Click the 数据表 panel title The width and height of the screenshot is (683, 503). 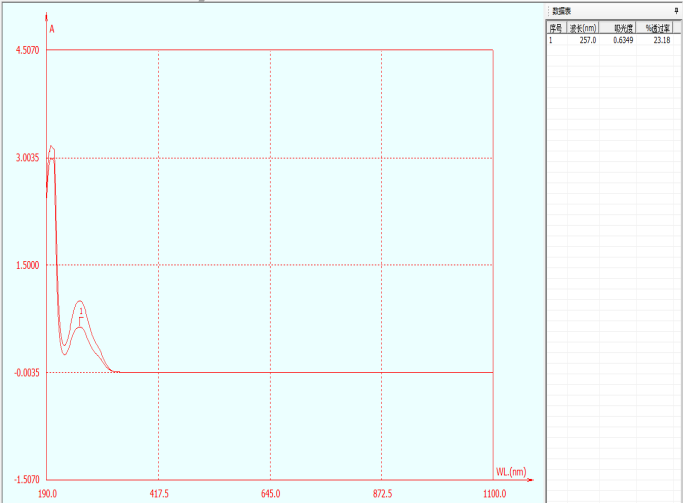tap(562, 11)
